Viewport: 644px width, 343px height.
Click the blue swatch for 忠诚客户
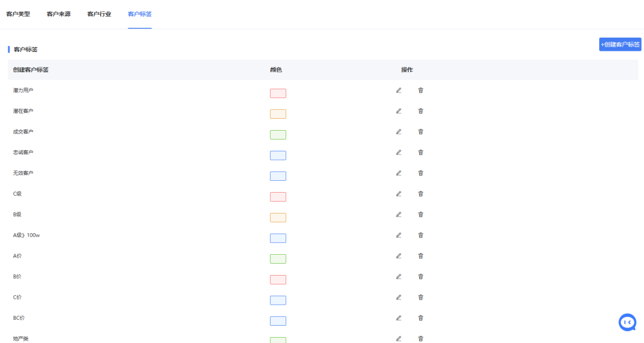click(278, 155)
